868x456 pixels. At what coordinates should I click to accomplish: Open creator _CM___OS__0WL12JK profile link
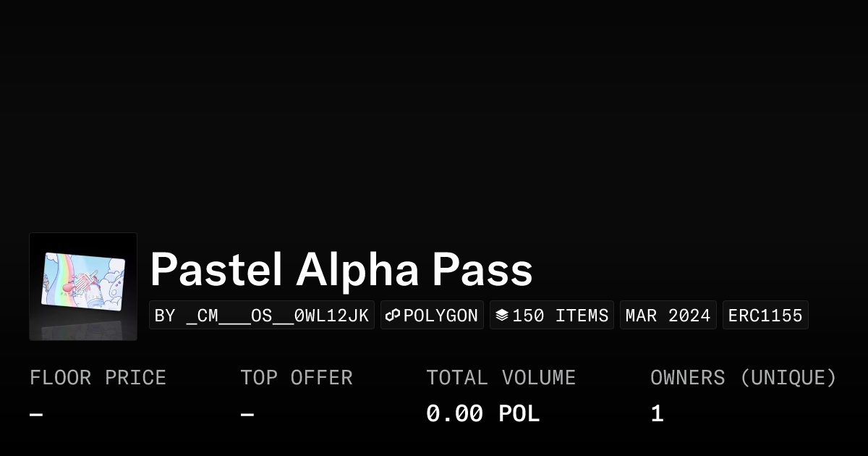click(x=278, y=316)
